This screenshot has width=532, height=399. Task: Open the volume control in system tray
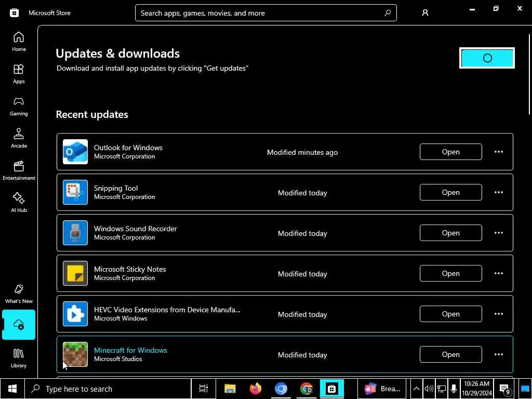click(x=429, y=389)
